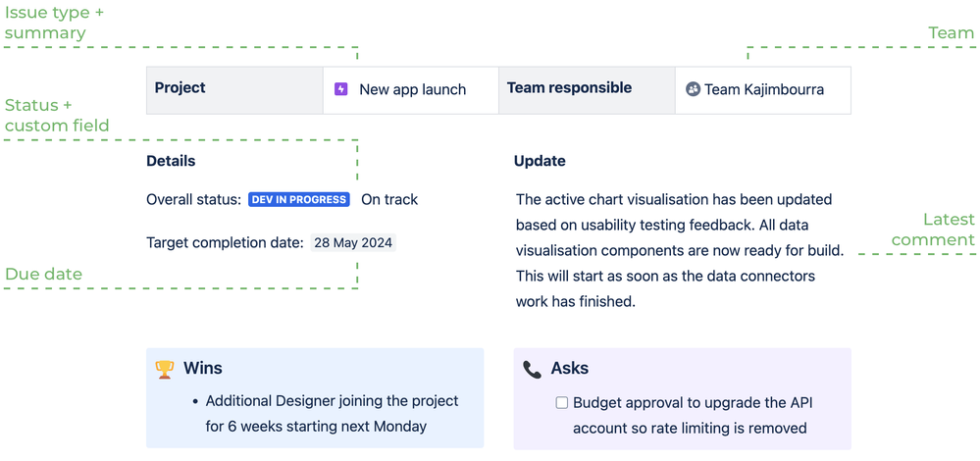Image resolution: width=980 pixels, height=461 pixels.
Task: Click the Project header cell
Action: (x=181, y=88)
